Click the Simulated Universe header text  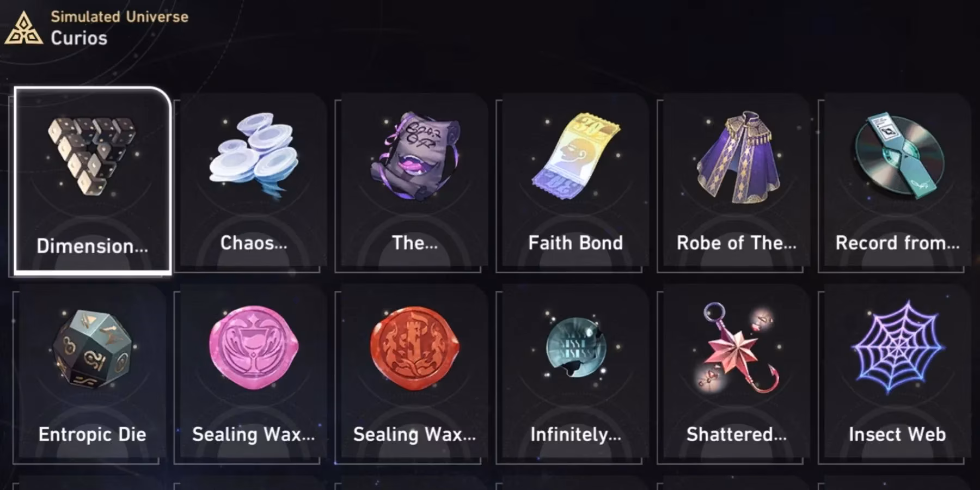point(119,17)
